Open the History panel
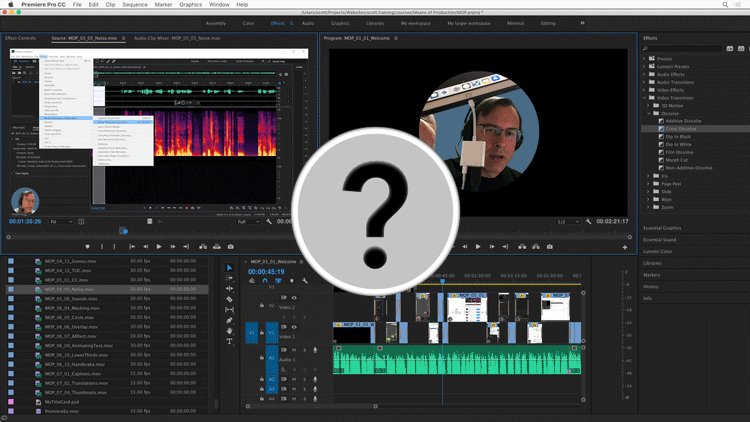The image size is (750, 422). (x=651, y=287)
